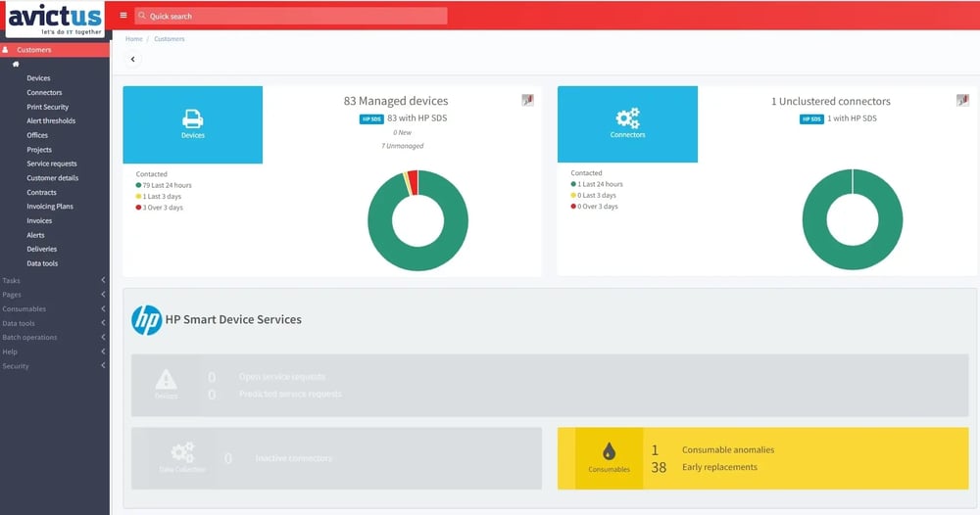Click "1 Last 24 hours" connectors legend

click(x=597, y=184)
